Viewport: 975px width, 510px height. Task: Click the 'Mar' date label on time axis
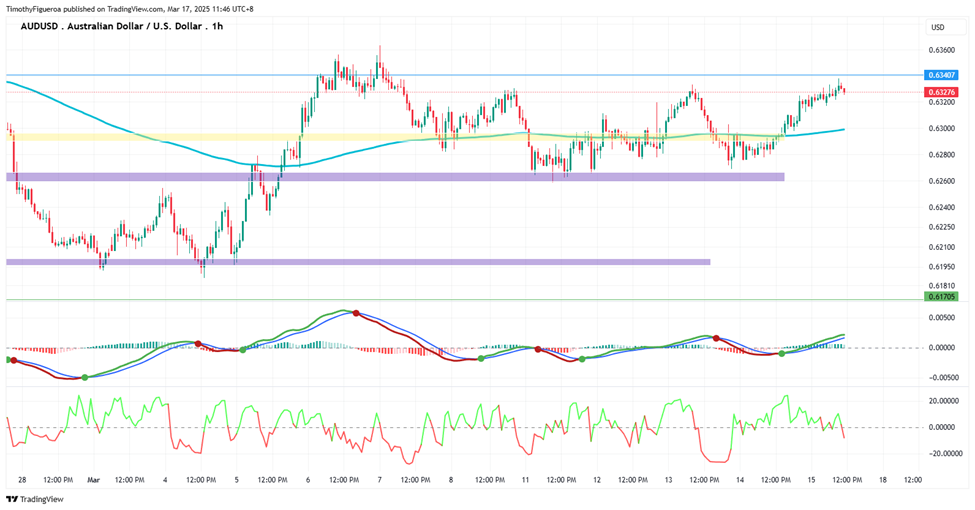tap(93, 480)
